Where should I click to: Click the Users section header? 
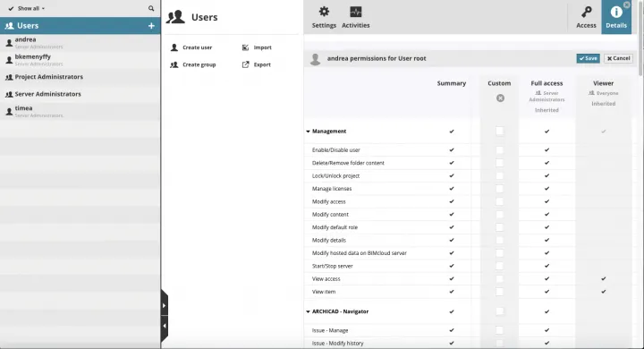pos(80,25)
